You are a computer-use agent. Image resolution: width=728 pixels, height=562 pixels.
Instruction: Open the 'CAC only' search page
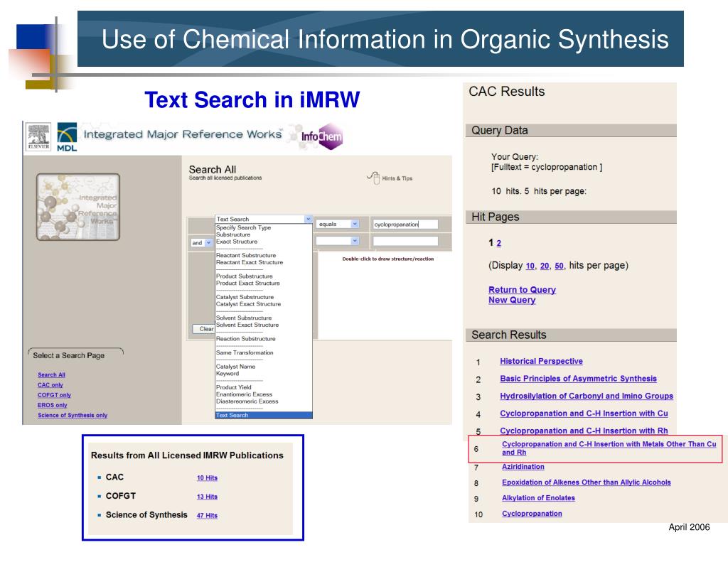[x=50, y=385]
